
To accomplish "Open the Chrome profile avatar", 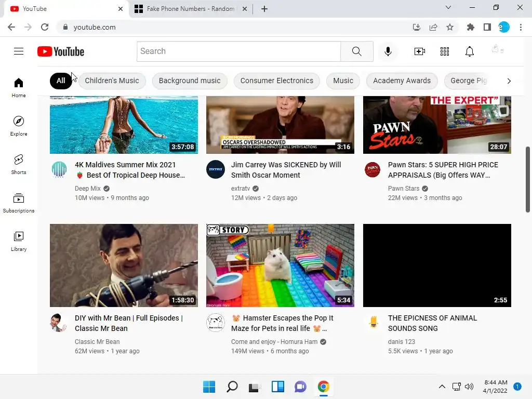I will click(504, 27).
